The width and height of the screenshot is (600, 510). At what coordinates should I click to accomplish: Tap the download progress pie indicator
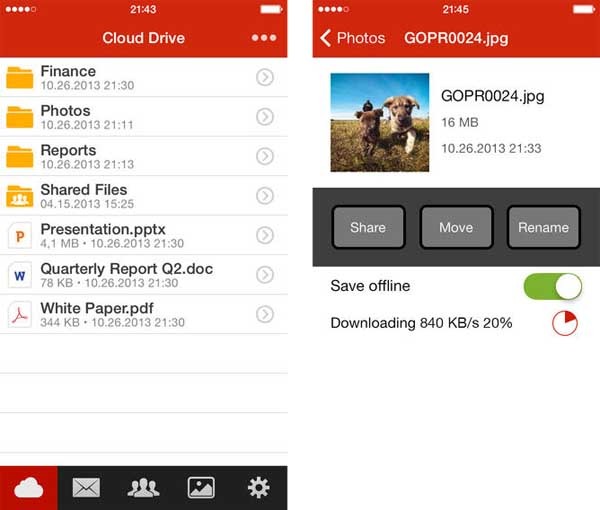pos(565,324)
